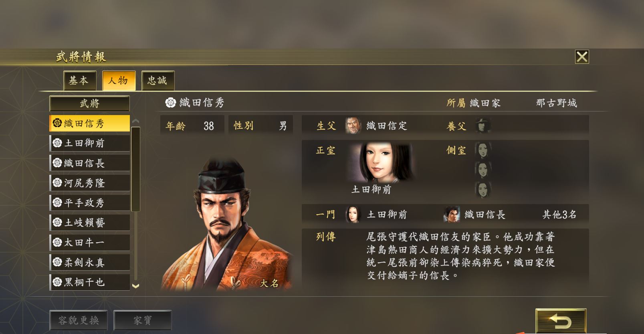The width and height of the screenshot is (644, 334).
Task: Click the third concubine silhouette icon
Action: (483, 189)
